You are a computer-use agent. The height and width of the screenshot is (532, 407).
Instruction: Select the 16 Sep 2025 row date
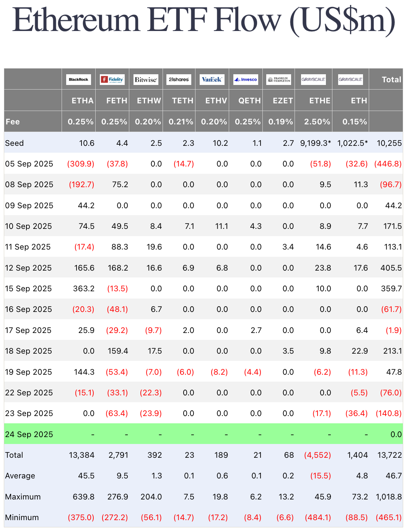coord(28,309)
